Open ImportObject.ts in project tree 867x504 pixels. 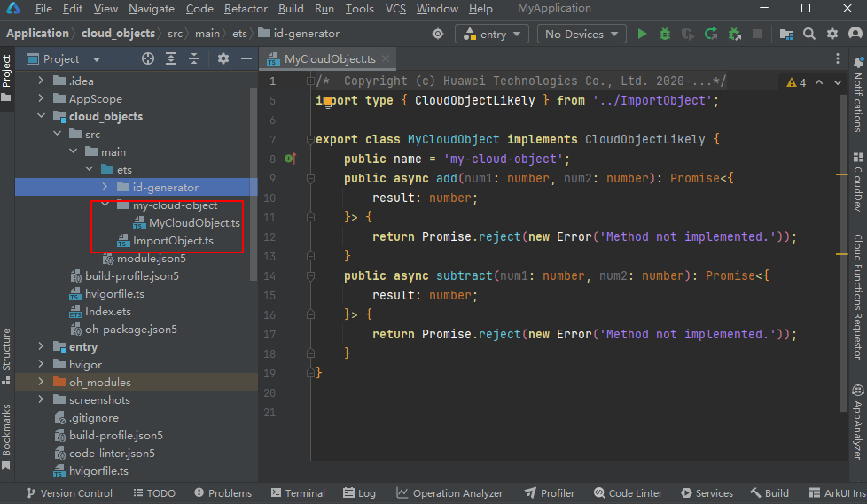173,241
